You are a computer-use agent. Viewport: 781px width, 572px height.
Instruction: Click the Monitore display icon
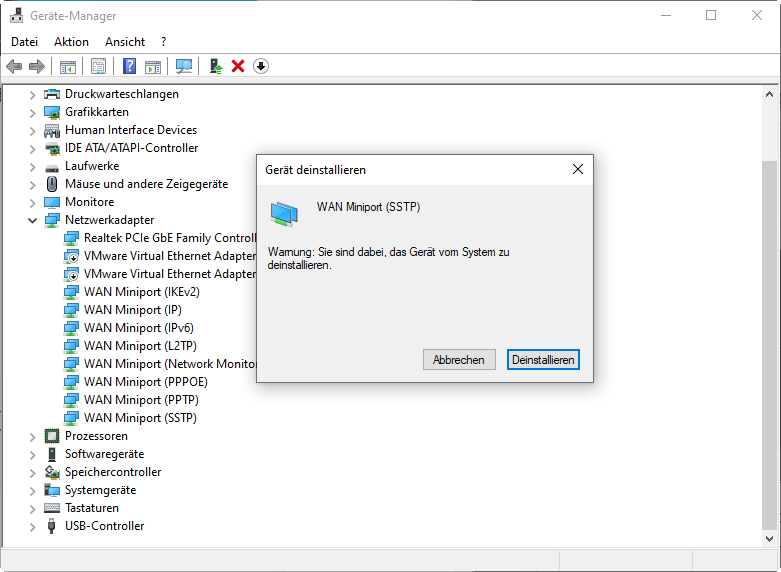pyautogui.click(x=52, y=202)
